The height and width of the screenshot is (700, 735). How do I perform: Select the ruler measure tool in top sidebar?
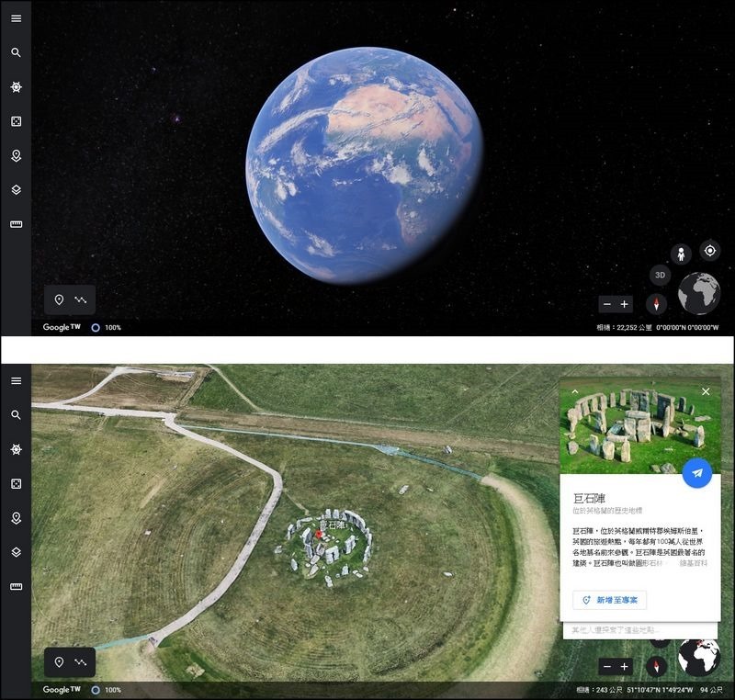pyautogui.click(x=16, y=224)
